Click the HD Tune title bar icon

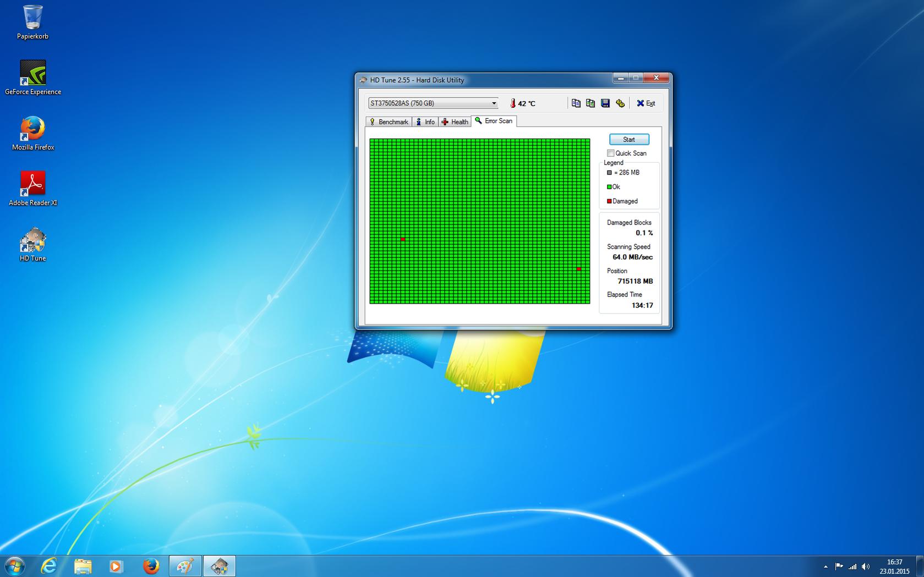tap(363, 80)
